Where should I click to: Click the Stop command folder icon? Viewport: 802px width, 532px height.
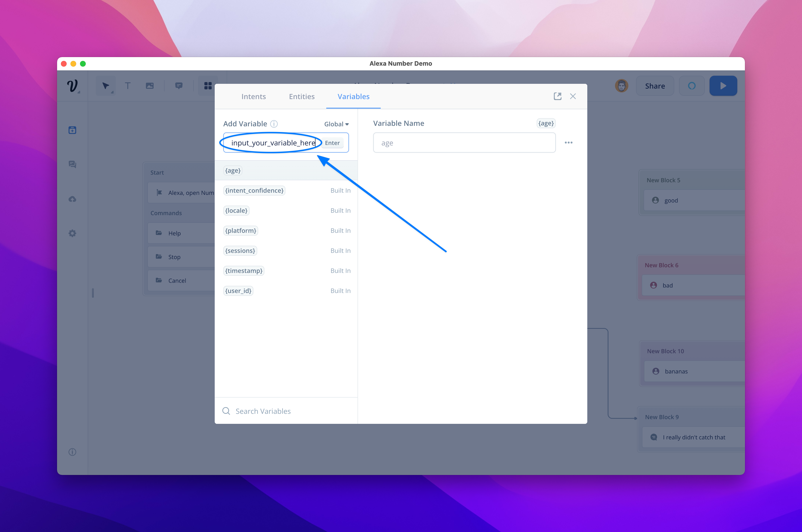tap(159, 256)
